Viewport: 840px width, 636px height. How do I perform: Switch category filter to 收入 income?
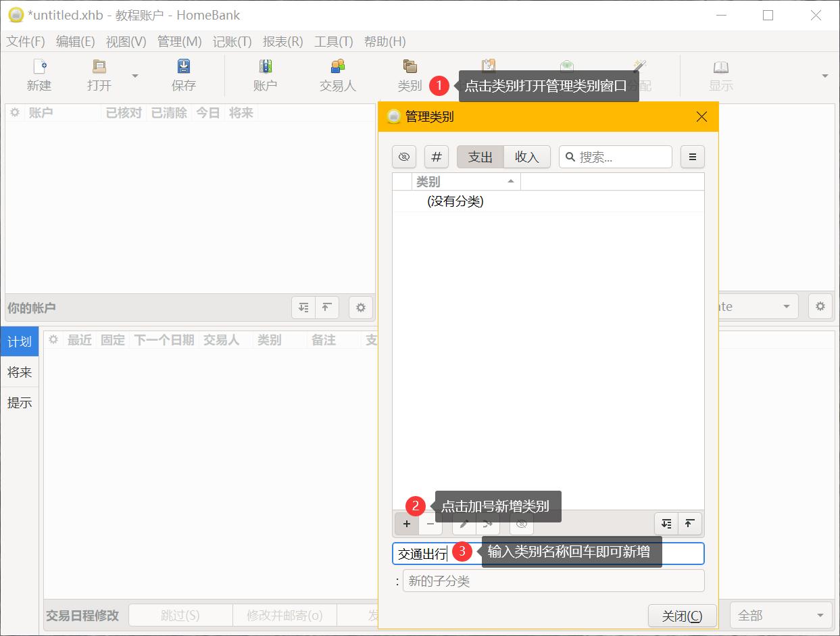tap(527, 156)
